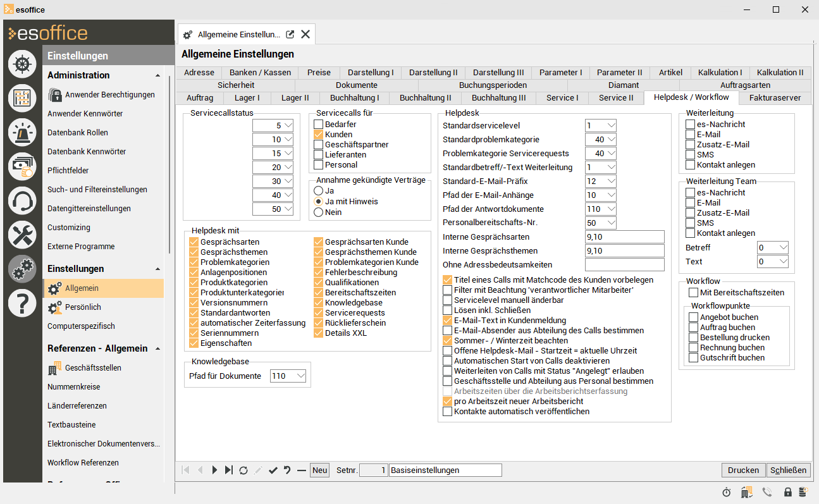Image resolution: width=819 pixels, height=504 pixels.
Task: Select the gears settings module icon
Action: tap(22, 269)
